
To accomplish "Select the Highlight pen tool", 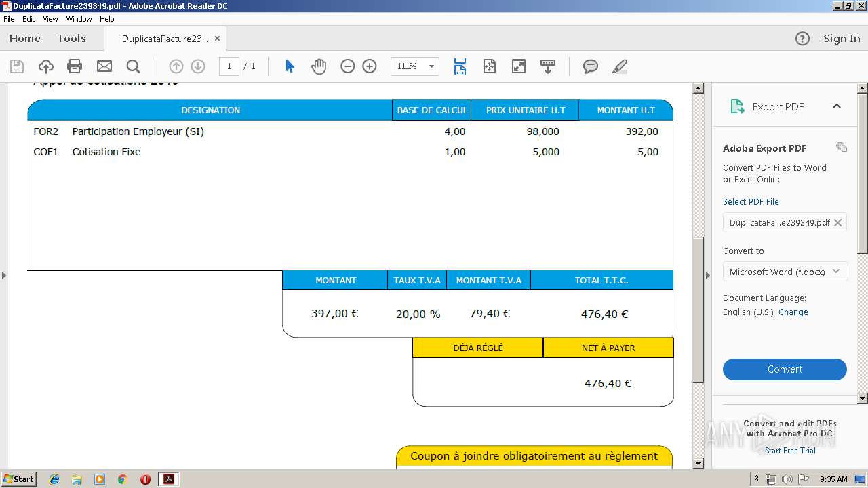I will click(619, 66).
